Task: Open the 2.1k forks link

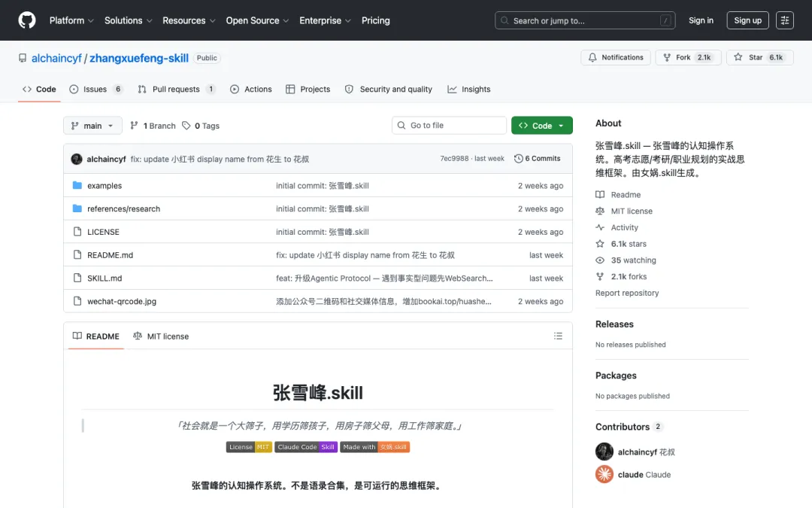Action: pyautogui.click(x=621, y=276)
